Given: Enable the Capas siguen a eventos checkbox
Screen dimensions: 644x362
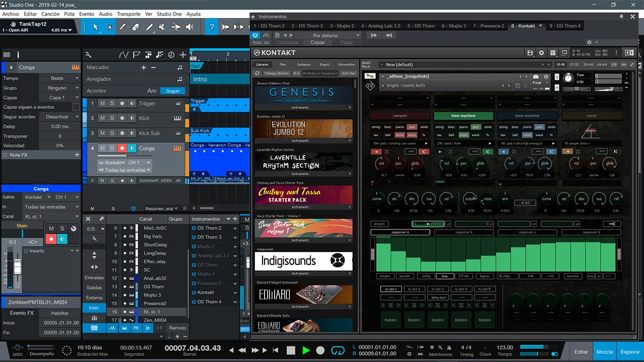Looking at the screenshot, I should pos(76,107).
